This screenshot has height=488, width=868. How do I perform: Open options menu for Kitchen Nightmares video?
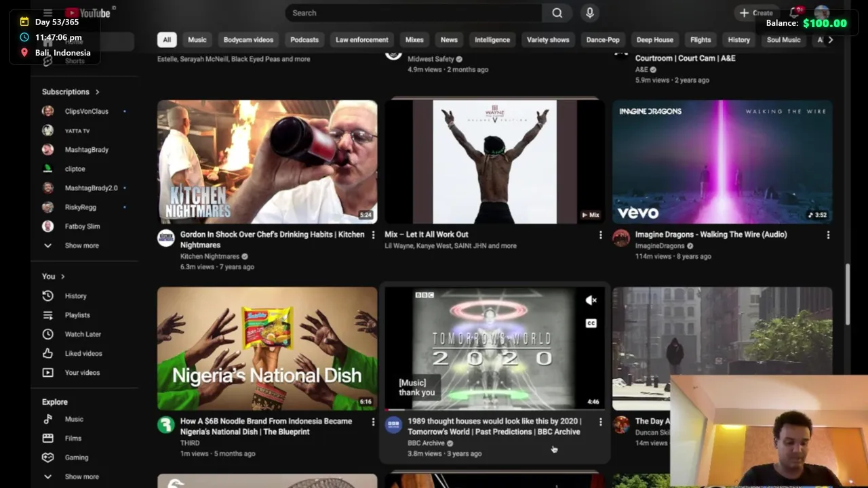373,235
